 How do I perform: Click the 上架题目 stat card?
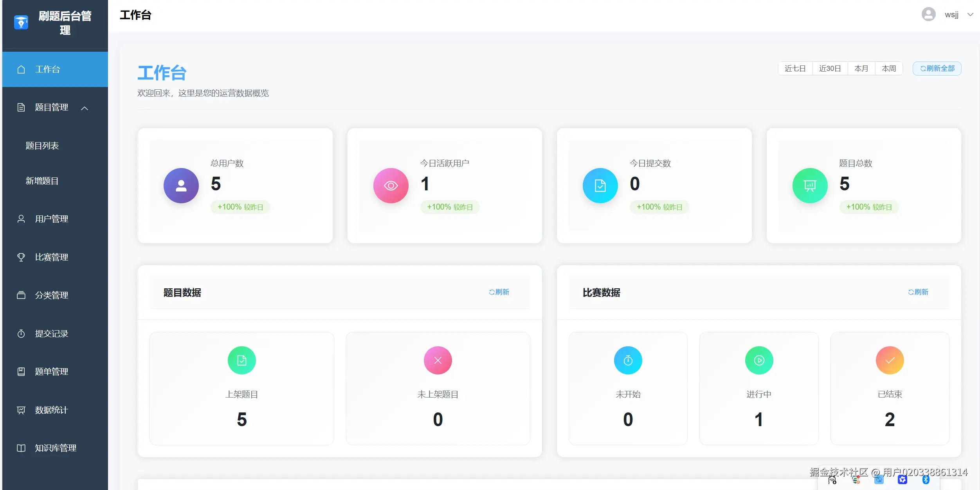point(241,388)
